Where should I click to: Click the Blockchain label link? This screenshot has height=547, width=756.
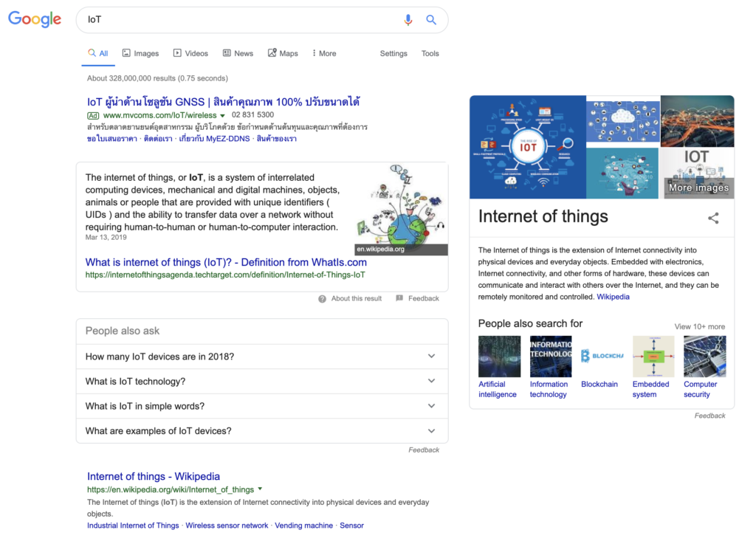[x=599, y=384]
